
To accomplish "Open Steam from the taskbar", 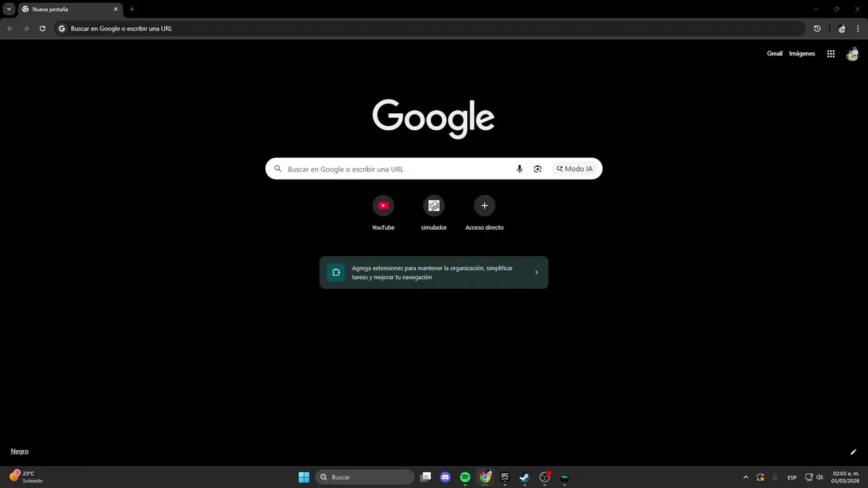I will (x=524, y=477).
